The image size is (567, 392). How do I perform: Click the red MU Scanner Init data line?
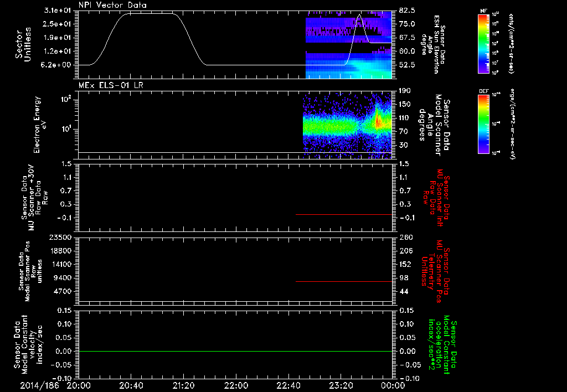[344, 214]
